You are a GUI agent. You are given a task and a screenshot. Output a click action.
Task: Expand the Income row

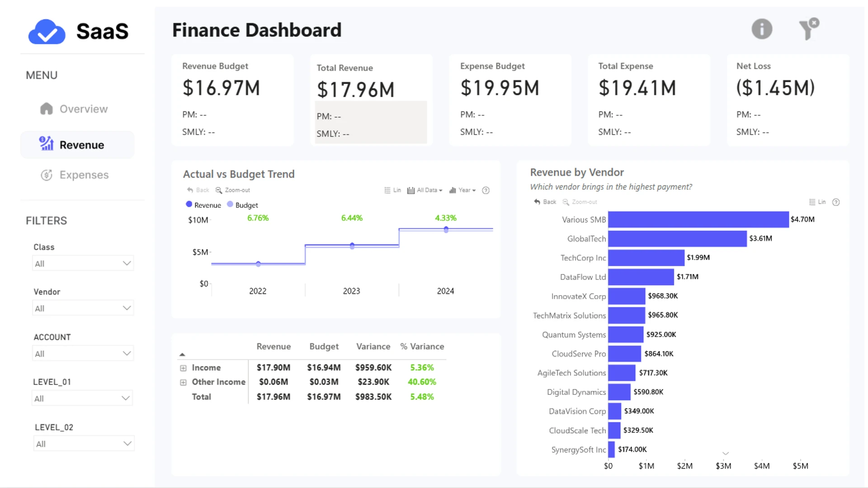tap(183, 368)
